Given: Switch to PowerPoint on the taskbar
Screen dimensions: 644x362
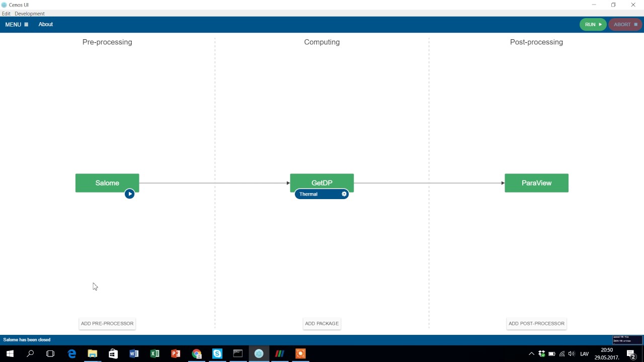Looking at the screenshot, I should [x=176, y=353].
